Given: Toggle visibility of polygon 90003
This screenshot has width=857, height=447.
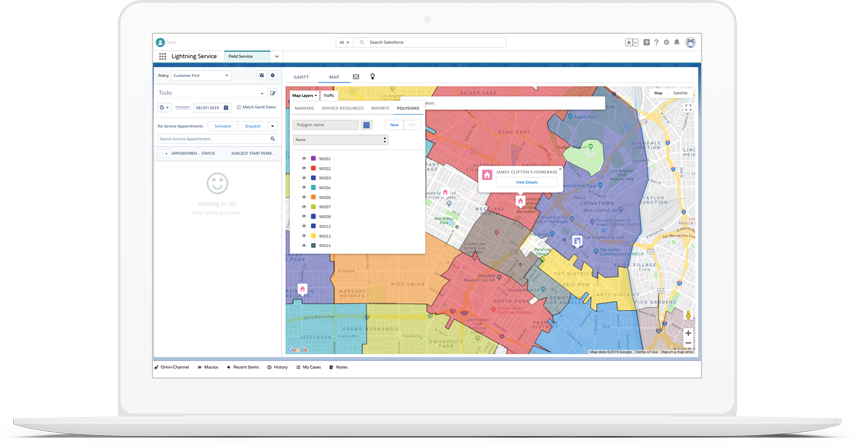Looking at the screenshot, I should [x=304, y=178].
